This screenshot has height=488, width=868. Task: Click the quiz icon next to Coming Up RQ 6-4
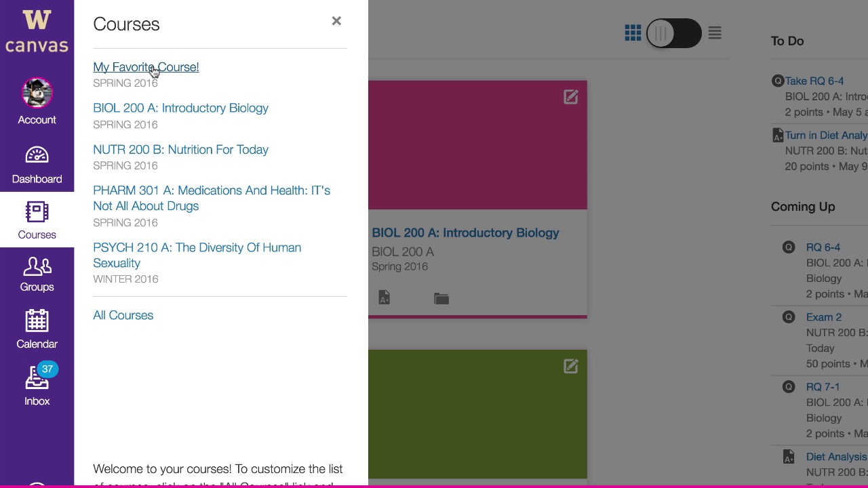(x=789, y=247)
